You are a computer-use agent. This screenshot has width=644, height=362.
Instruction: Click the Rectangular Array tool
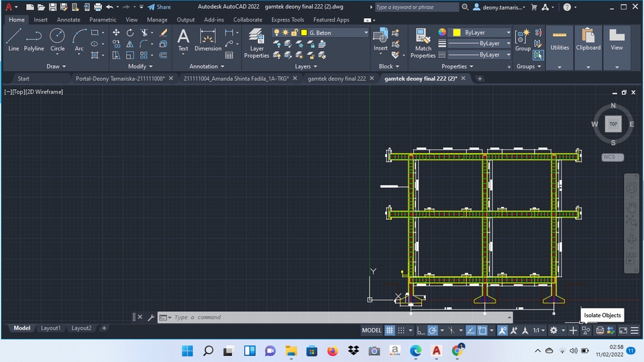[x=144, y=54]
